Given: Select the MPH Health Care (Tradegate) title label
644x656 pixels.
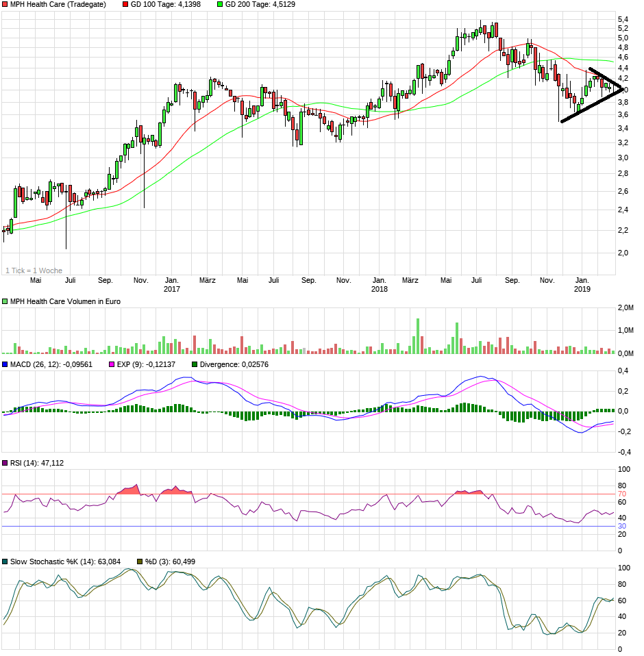Looking at the screenshot, I should point(58,4).
